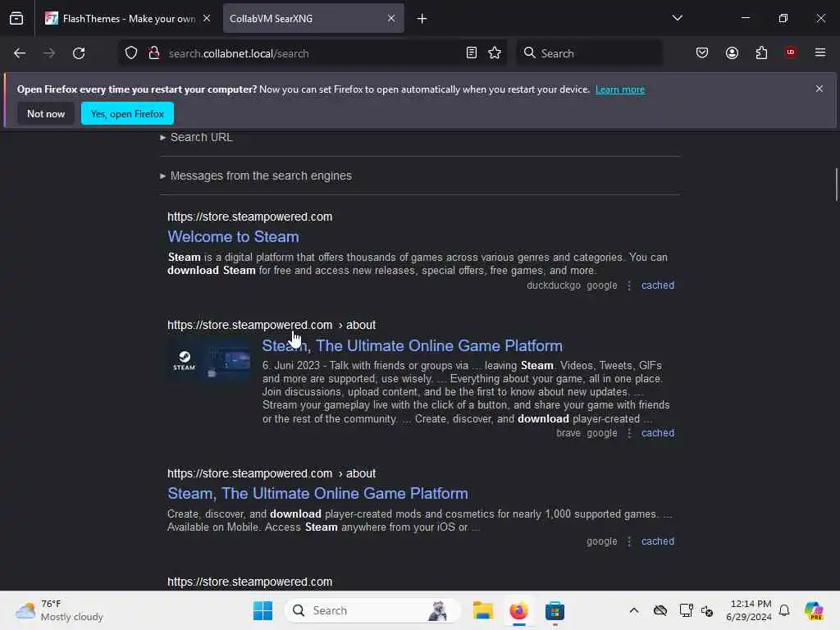Open the Learn more link

point(620,89)
